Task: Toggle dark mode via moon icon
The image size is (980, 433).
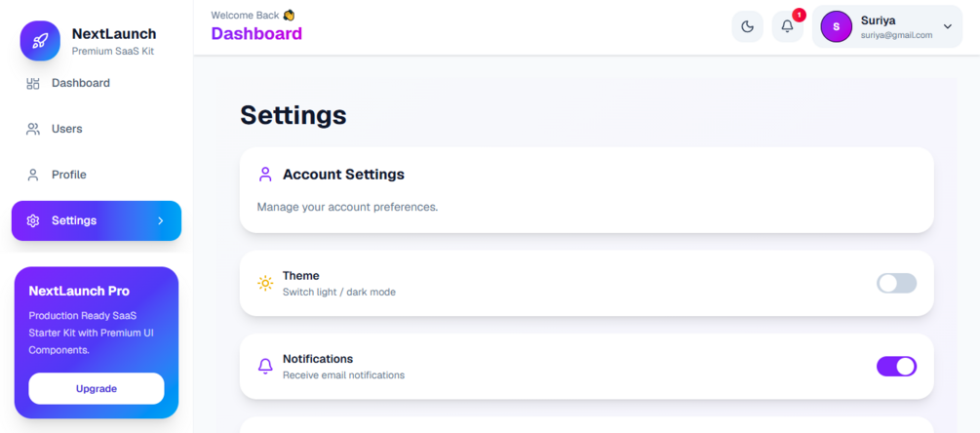Action: pyautogui.click(x=748, y=27)
